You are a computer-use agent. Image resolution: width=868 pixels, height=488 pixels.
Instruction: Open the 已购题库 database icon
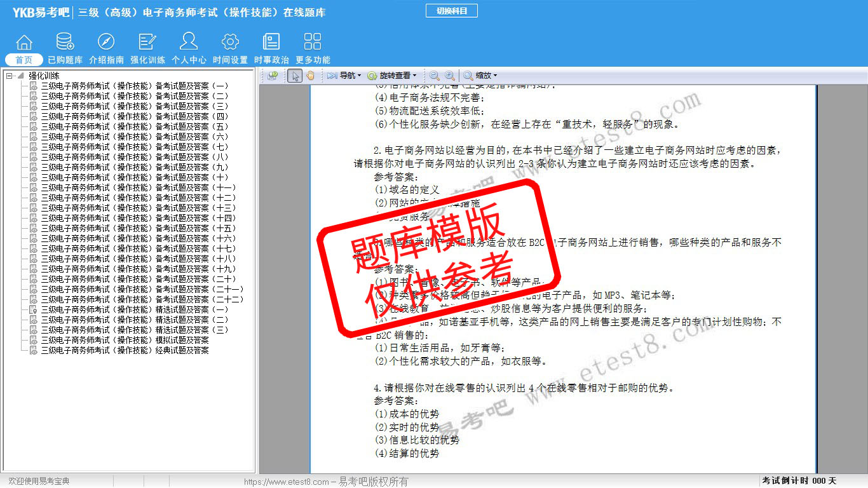coord(65,43)
